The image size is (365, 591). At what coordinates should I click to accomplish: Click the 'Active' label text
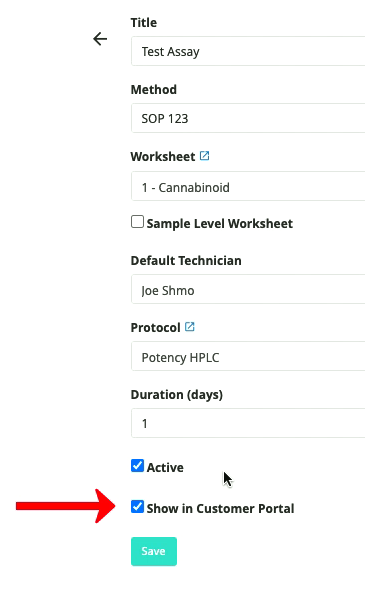coord(165,467)
